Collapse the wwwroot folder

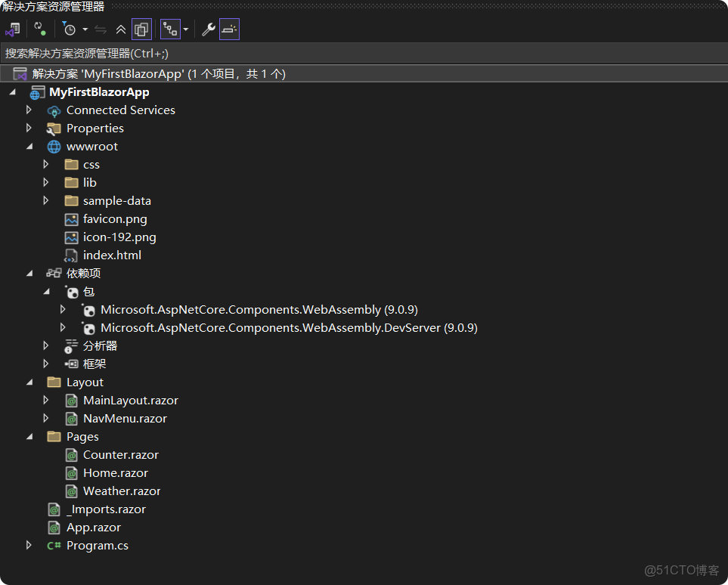[x=29, y=146]
